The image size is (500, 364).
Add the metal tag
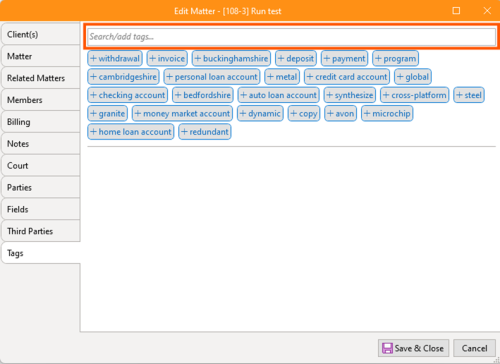point(282,77)
